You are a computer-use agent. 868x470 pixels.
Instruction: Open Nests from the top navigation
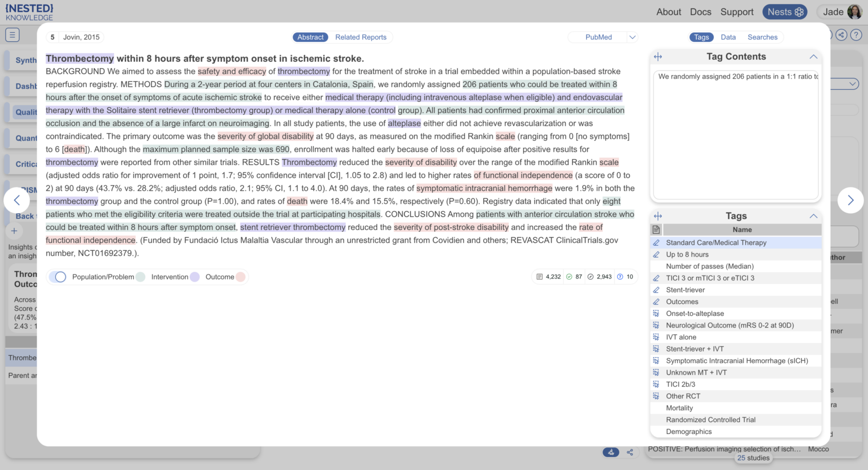pyautogui.click(x=785, y=11)
